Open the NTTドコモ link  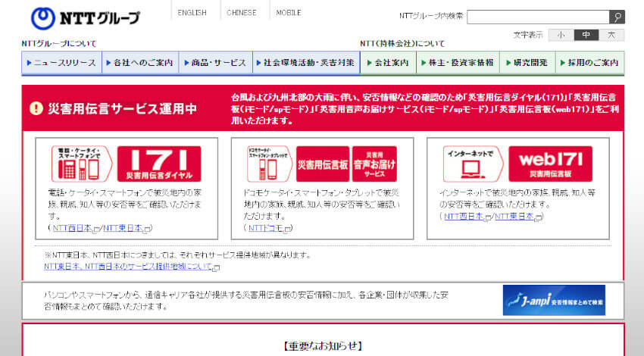click(x=266, y=228)
